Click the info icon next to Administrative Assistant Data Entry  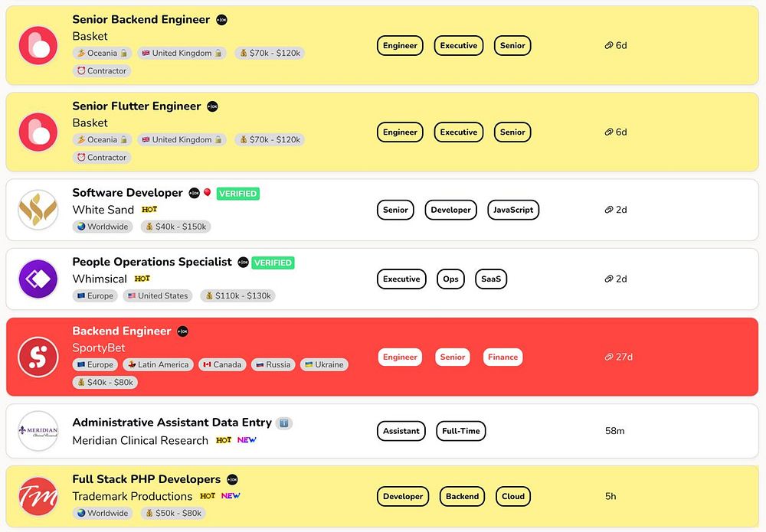coord(284,423)
